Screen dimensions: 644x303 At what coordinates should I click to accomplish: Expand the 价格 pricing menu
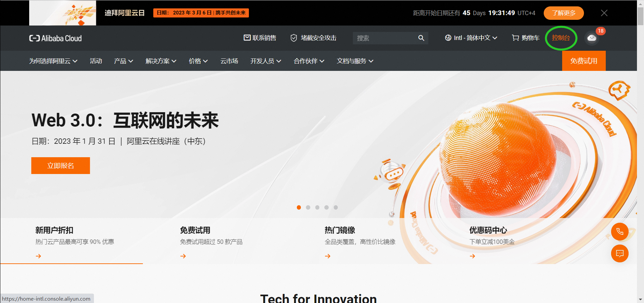coord(198,61)
